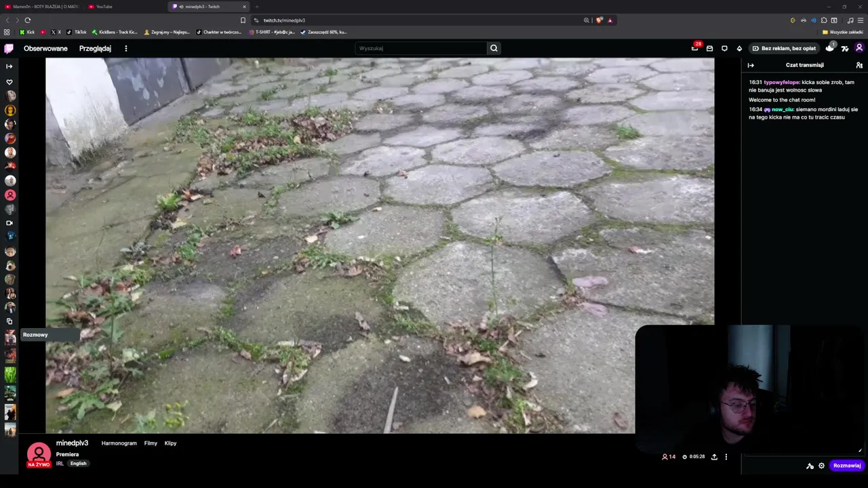This screenshot has height=488, width=868.
Task: Click the IRL category link
Action: pyautogui.click(x=60, y=464)
